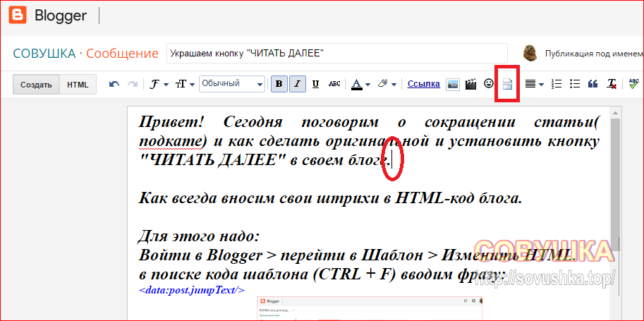Insert an image into the post
The image size is (644, 321).
(453, 84)
